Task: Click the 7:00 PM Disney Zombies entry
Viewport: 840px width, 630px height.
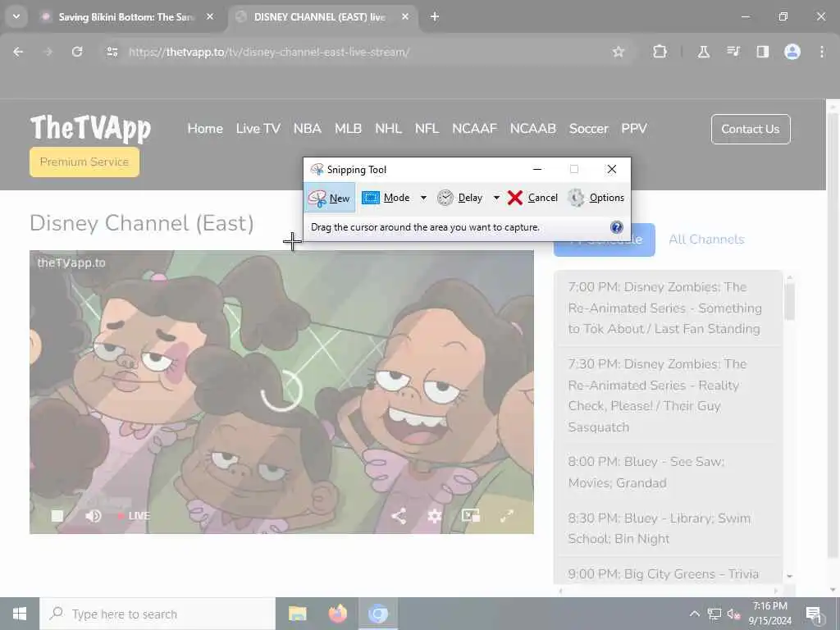Action: 668,308
